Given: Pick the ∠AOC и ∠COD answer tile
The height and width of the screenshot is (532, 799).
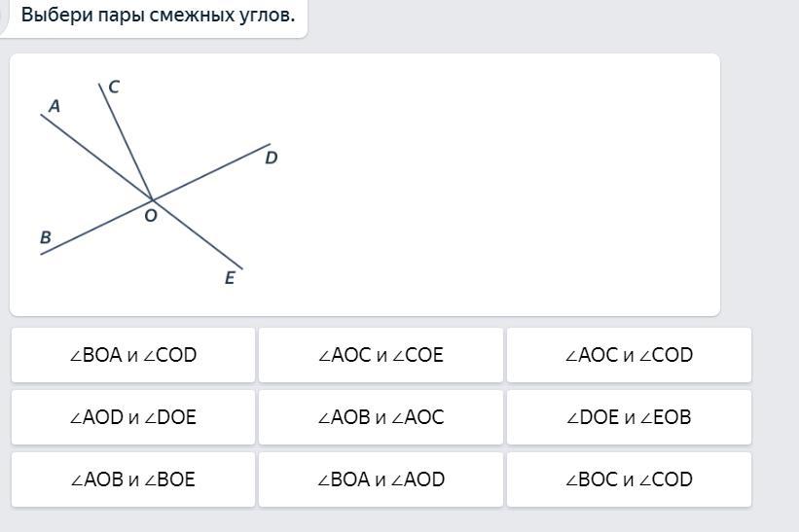Looking at the screenshot, I should pyautogui.click(x=629, y=355).
